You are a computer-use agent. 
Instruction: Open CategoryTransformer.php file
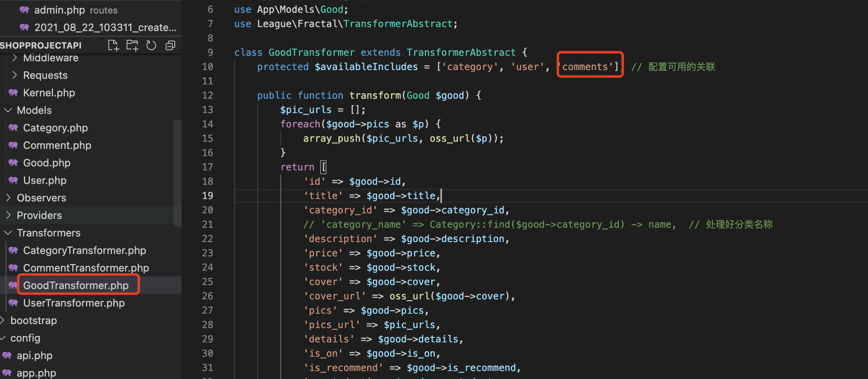coord(84,250)
